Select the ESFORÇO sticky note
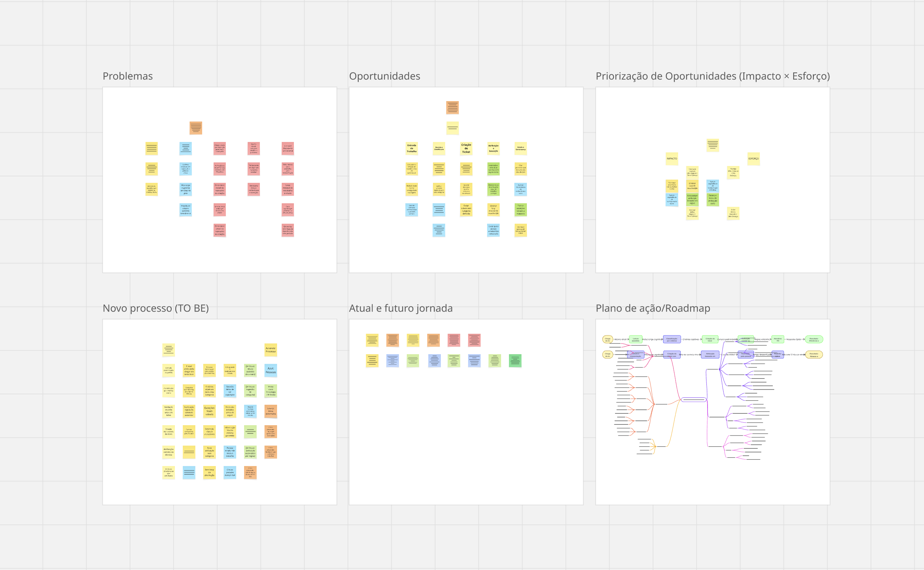The width and height of the screenshot is (924, 570). [x=753, y=159]
